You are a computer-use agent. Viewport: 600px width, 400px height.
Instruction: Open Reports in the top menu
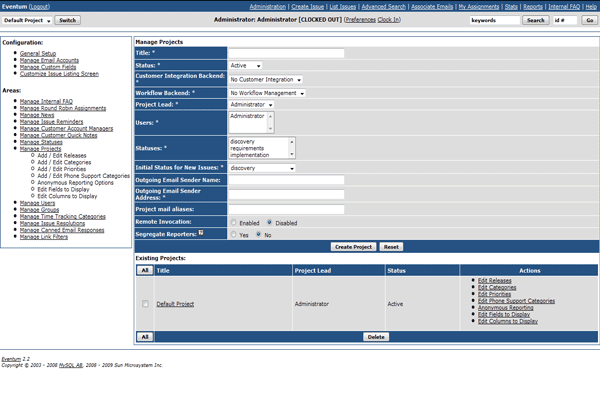pos(533,7)
